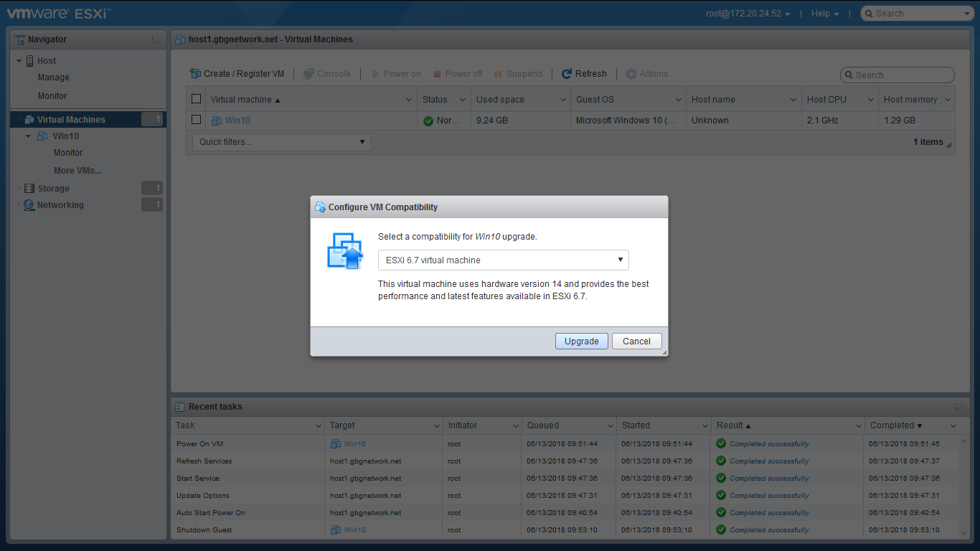Select Monitor under Host in Navigator
Image resolution: width=980 pixels, height=551 pixels.
tap(52, 96)
